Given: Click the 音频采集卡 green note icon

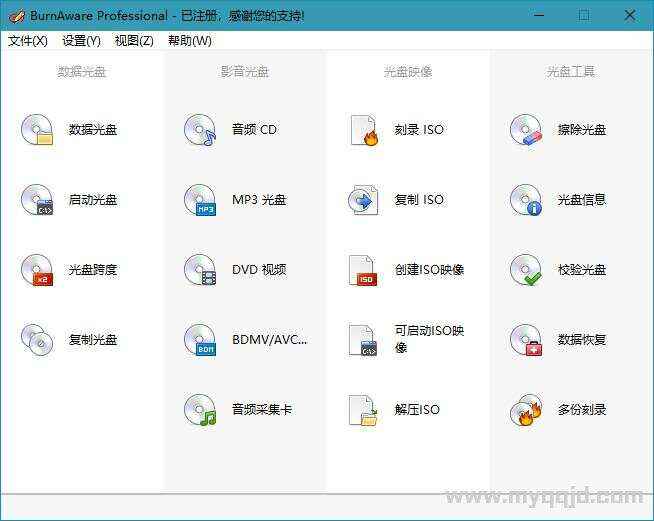Looking at the screenshot, I should 200,410.
